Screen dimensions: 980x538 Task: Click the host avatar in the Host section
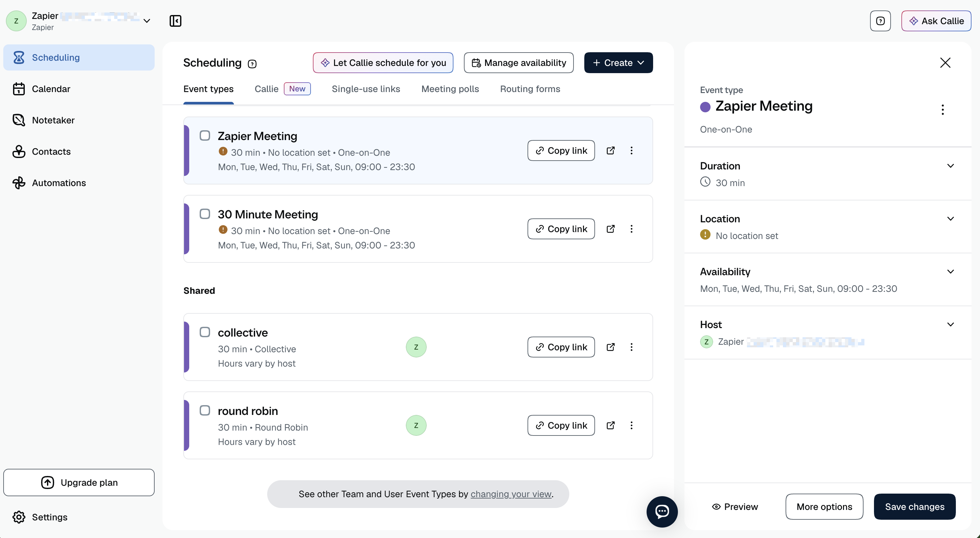coord(707,342)
